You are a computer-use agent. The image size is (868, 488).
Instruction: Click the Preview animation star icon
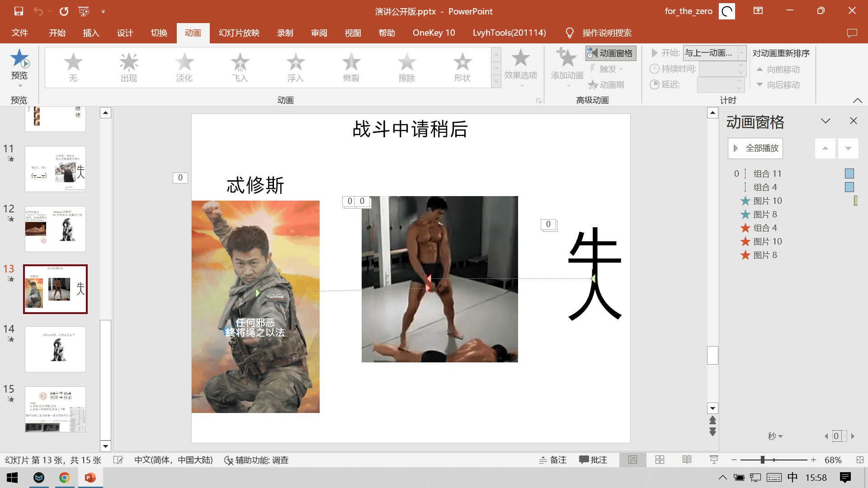point(19,59)
